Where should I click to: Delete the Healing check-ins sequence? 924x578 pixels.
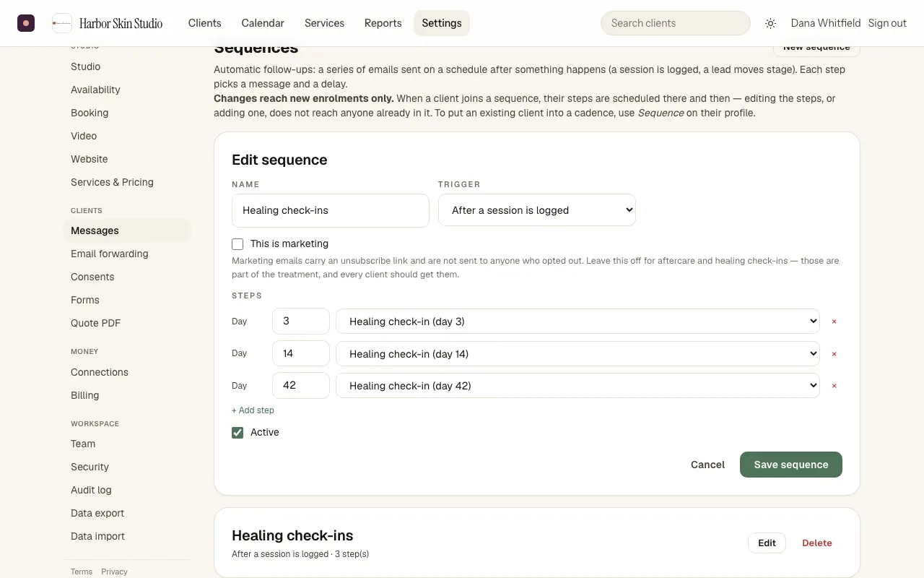tap(817, 543)
